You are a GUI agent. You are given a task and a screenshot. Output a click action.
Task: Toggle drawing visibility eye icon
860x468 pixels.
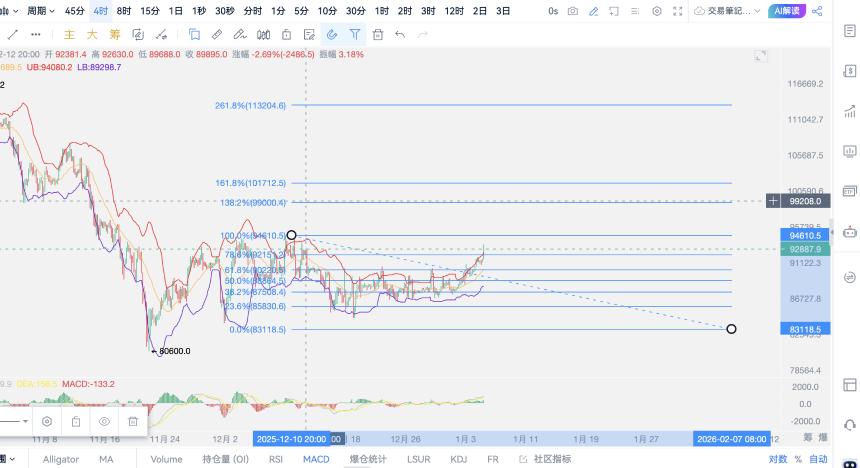(x=104, y=421)
